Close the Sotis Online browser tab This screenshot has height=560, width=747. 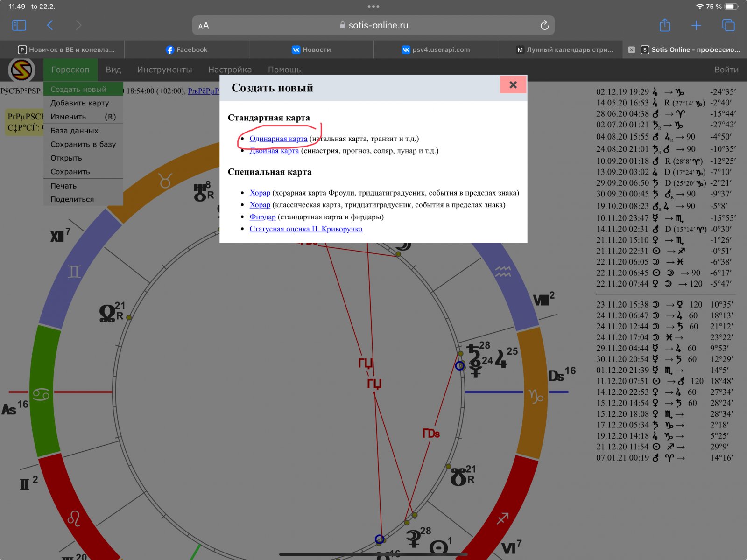632,49
